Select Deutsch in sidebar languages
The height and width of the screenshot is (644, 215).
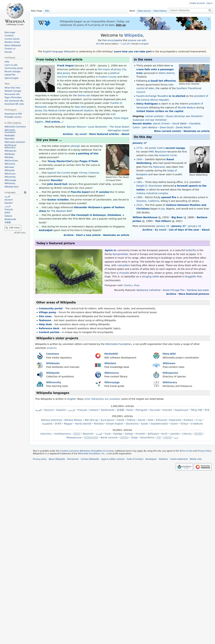(x=9, y=200)
